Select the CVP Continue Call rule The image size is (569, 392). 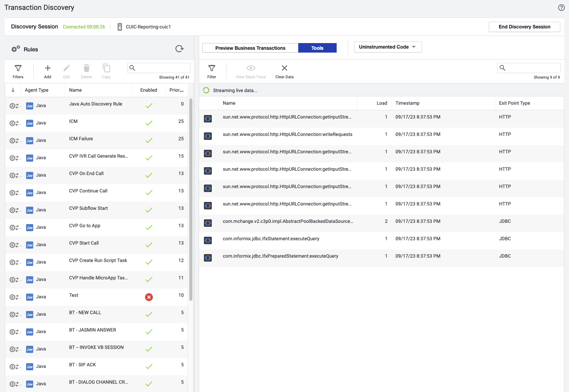coord(96,193)
